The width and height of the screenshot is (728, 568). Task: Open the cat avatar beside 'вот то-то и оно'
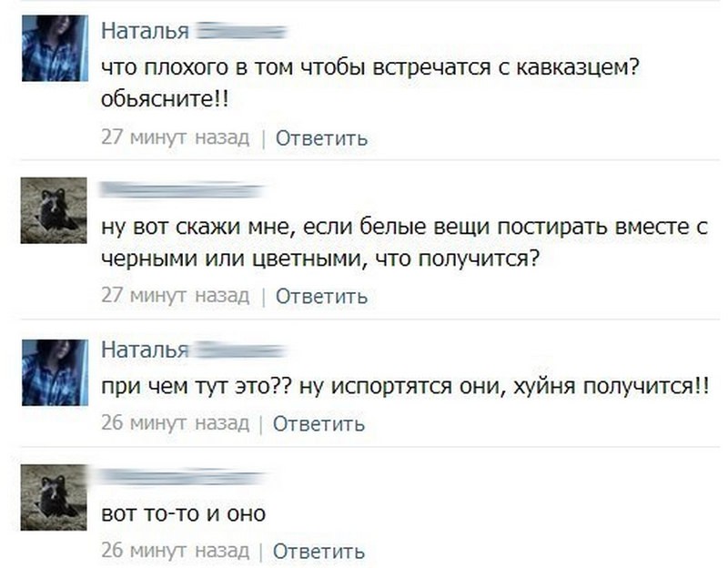(x=55, y=496)
